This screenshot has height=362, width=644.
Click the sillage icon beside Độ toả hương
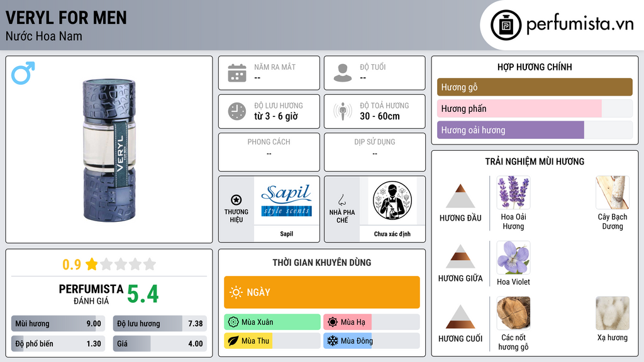(x=343, y=111)
